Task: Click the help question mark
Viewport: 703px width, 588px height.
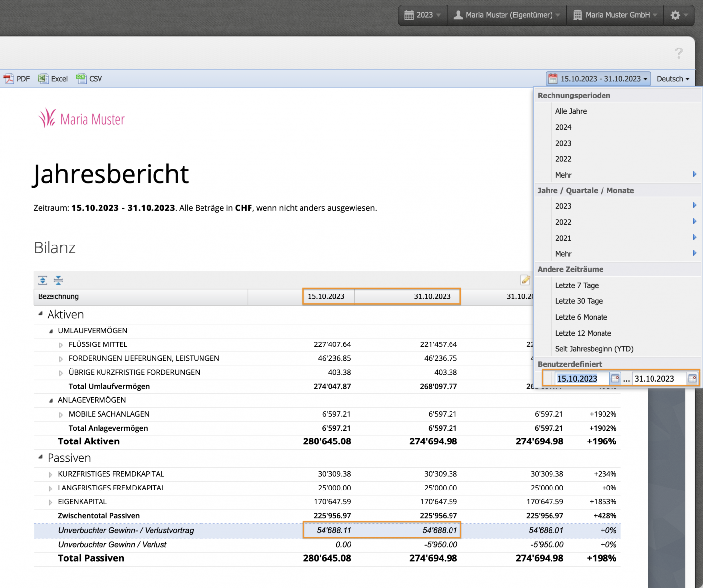Action: coord(679,53)
